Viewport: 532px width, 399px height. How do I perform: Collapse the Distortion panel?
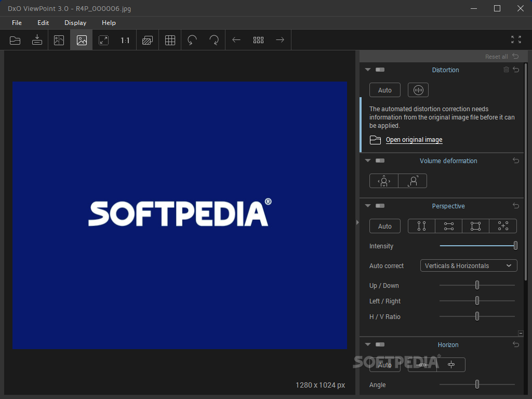pos(368,70)
